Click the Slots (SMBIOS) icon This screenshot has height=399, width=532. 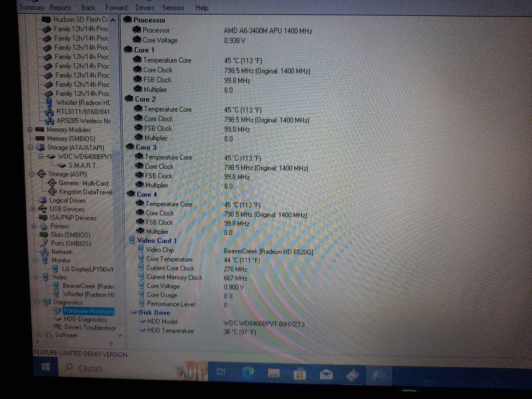(44, 234)
